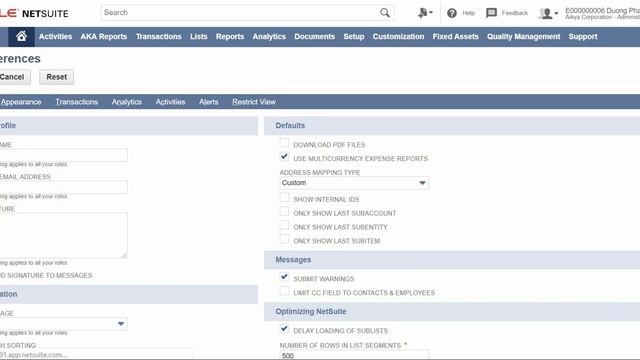This screenshot has width=640, height=360.
Task: Toggle Only Show Last Subaccount
Action: (x=284, y=211)
